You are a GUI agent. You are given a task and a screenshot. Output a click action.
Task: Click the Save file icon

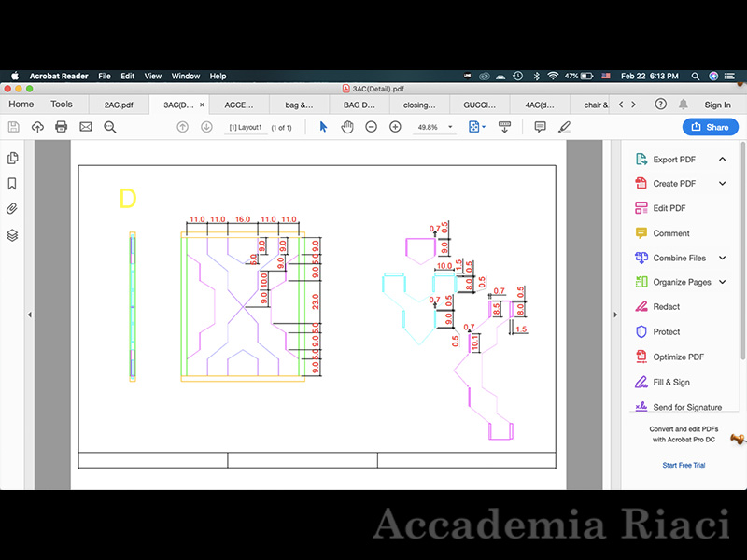(14, 127)
